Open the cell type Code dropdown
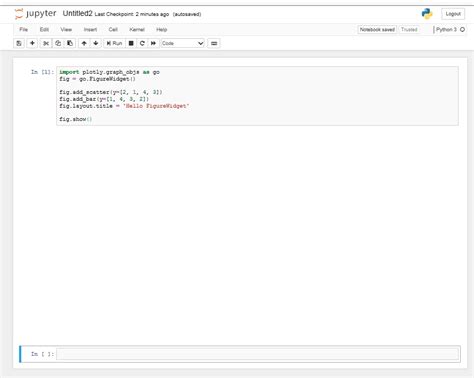 (x=183, y=43)
